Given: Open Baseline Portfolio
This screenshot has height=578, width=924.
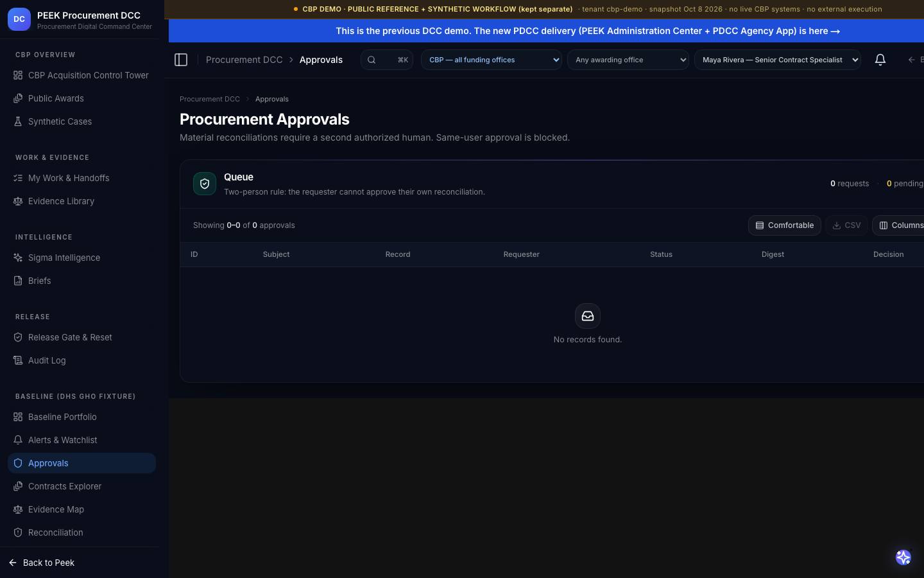Looking at the screenshot, I should 81,417.
